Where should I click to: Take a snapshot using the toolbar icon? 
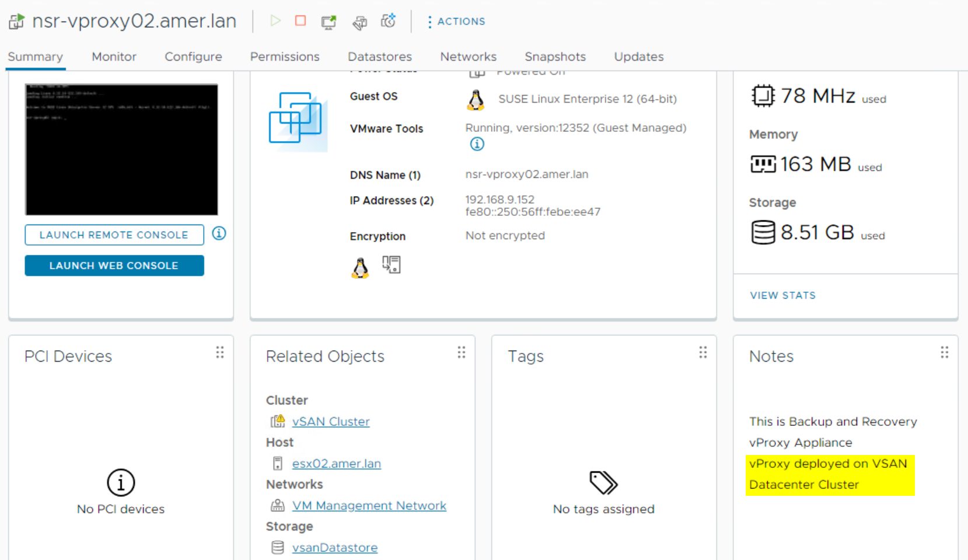[x=389, y=21]
